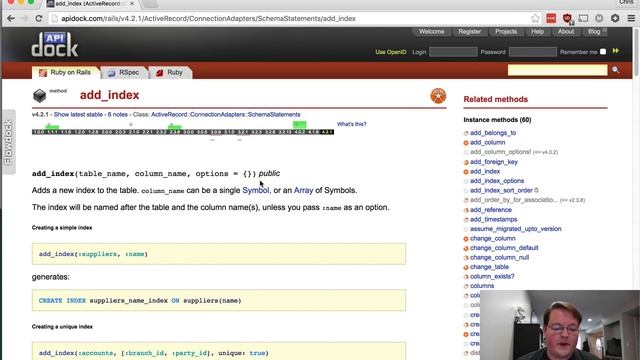
Task: Open the 6 notes link
Action: pyautogui.click(x=118, y=114)
